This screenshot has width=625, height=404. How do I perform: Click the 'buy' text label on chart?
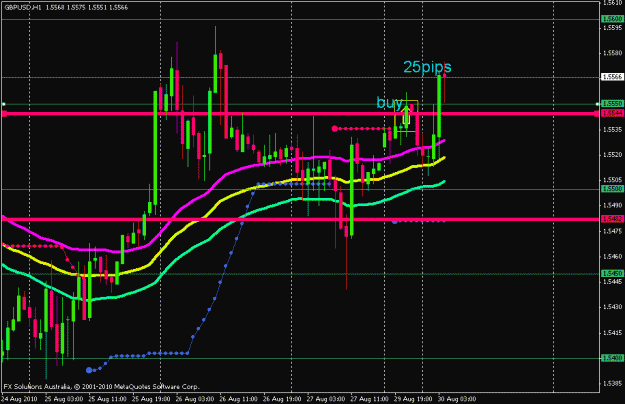389,103
